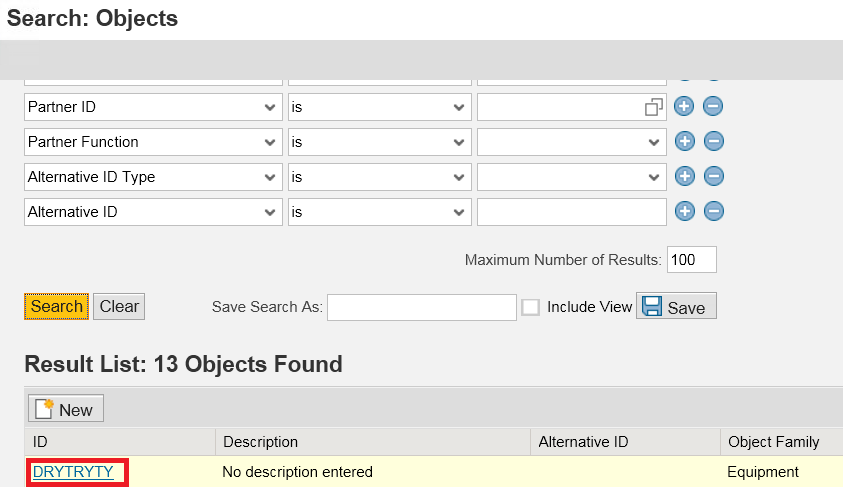Clear the search criteria
The width and height of the screenshot is (843, 487).
tap(119, 306)
